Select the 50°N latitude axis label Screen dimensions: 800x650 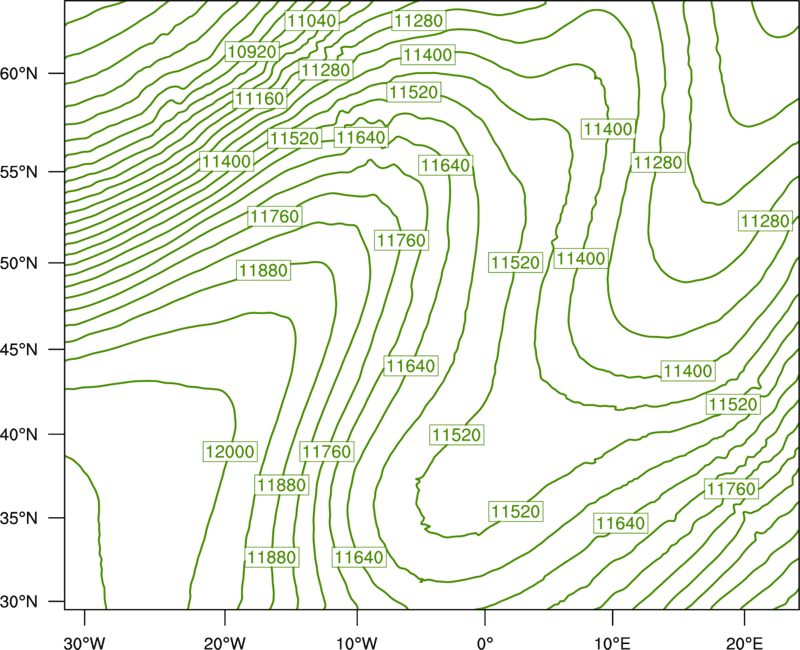click(18, 263)
